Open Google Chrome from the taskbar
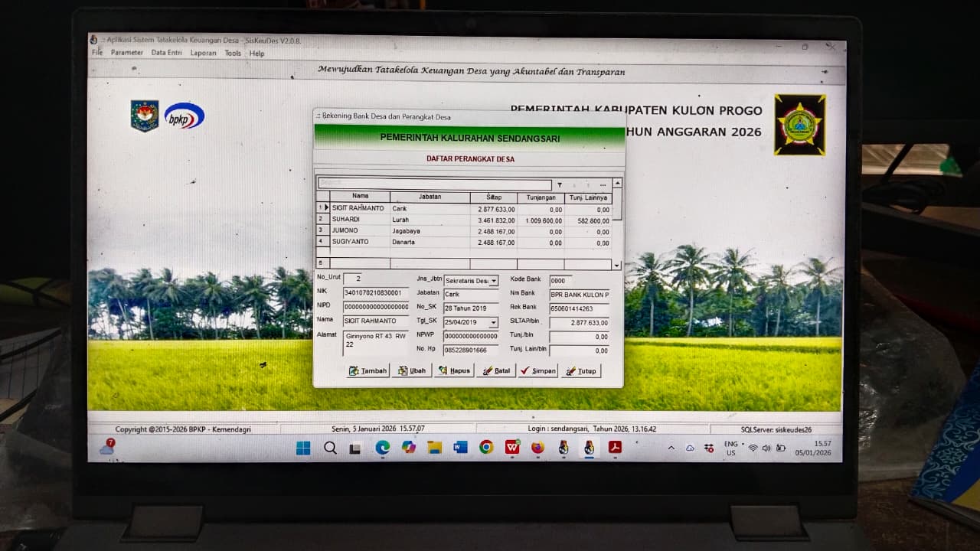 pyautogui.click(x=486, y=448)
